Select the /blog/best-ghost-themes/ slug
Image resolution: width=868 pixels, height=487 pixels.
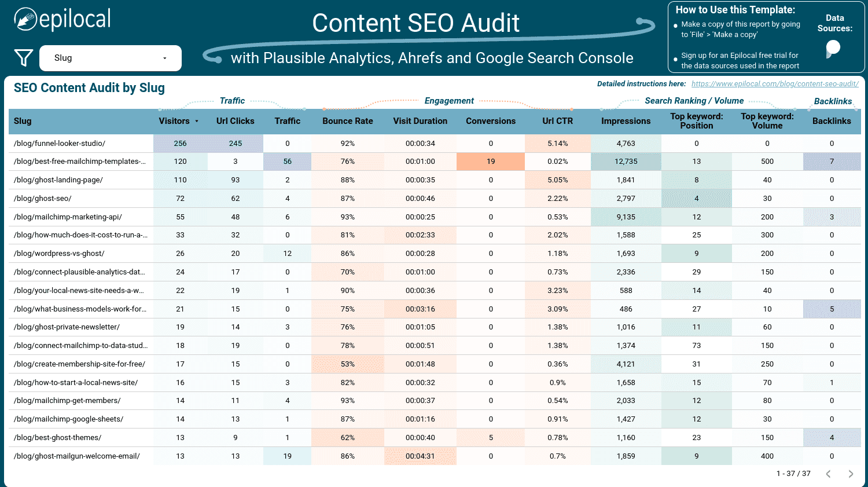point(57,438)
